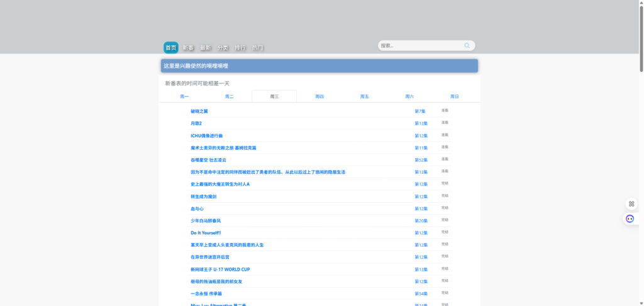Open the Do It Yourself!! link

point(206,233)
